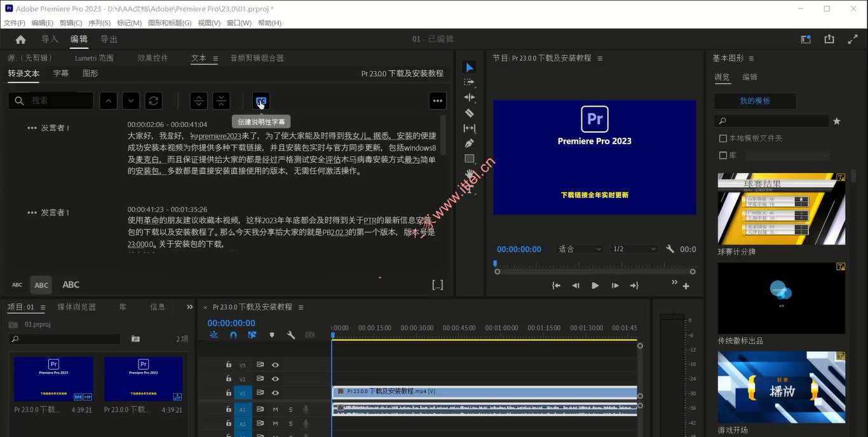The height and width of the screenshot is (437, 868).
Task: Click the add marker icon in timeline
Action: [x=272, y=335]
